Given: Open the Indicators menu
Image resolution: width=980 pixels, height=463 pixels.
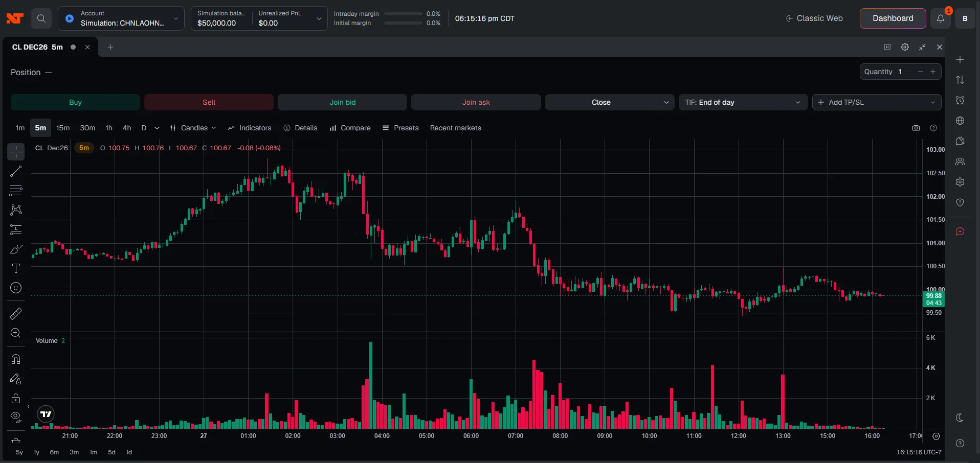Looking at the screenshot, I should click(250, 128).
